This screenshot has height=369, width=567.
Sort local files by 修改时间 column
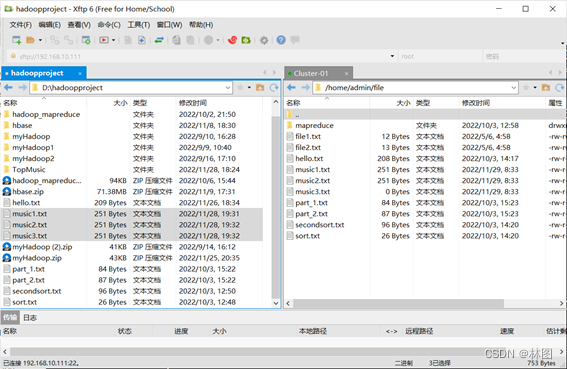coord(219,103)
